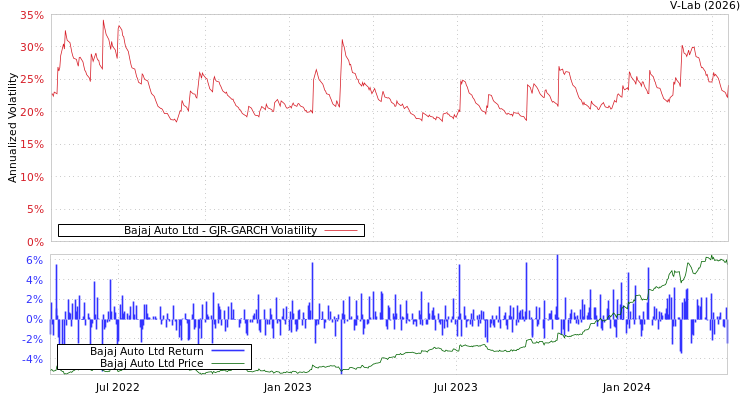The image size is (750, 400).
Task: Select the Bajaj Auto Ltd Price legend text
Action: coord(151,363)
